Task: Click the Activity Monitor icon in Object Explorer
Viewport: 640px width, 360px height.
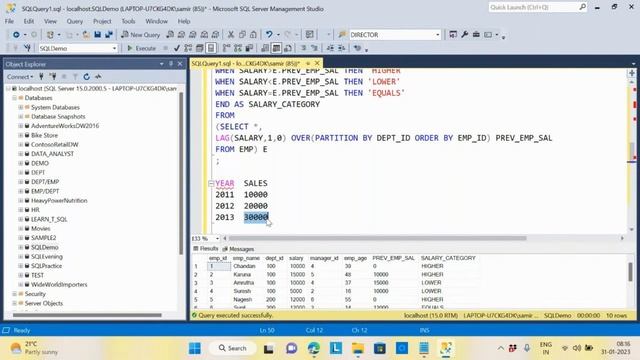Action: pyautogui.click(x=98, y=76)
